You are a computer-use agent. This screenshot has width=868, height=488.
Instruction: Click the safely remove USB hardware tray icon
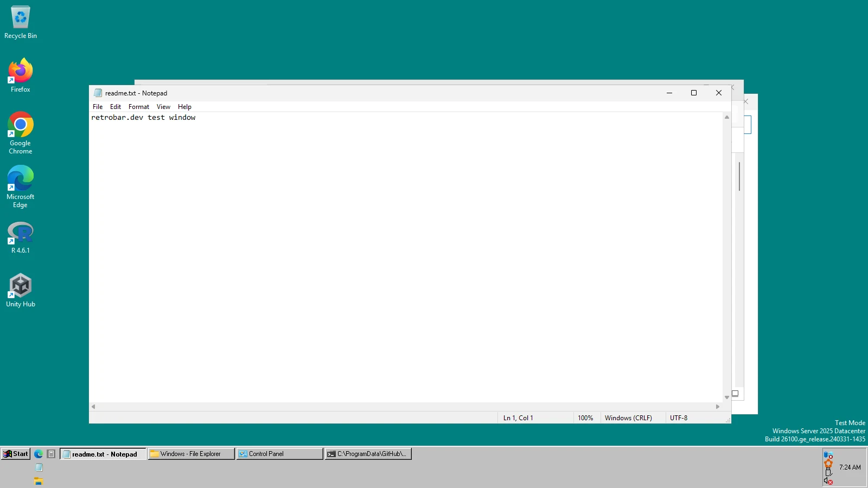[828, 472]
